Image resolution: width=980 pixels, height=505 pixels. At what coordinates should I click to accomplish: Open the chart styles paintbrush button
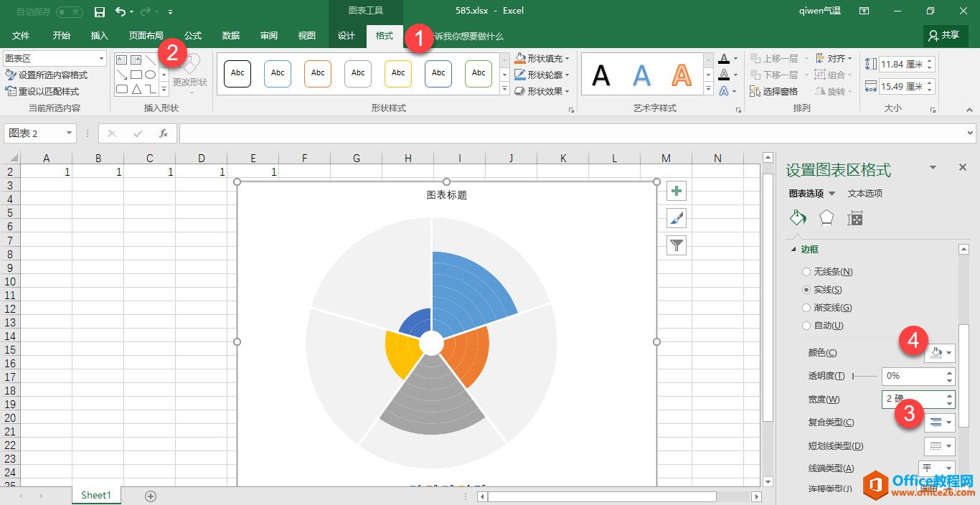pos(677,218)
